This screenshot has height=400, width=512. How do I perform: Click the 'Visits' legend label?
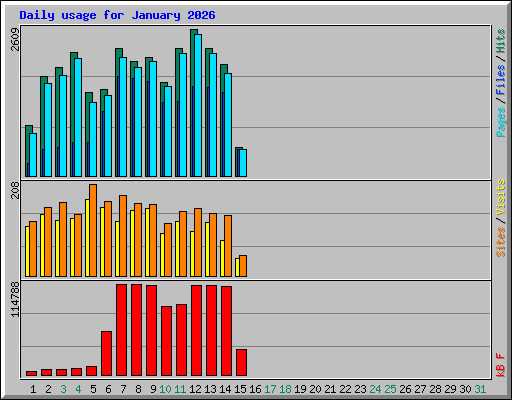[501, 197]
